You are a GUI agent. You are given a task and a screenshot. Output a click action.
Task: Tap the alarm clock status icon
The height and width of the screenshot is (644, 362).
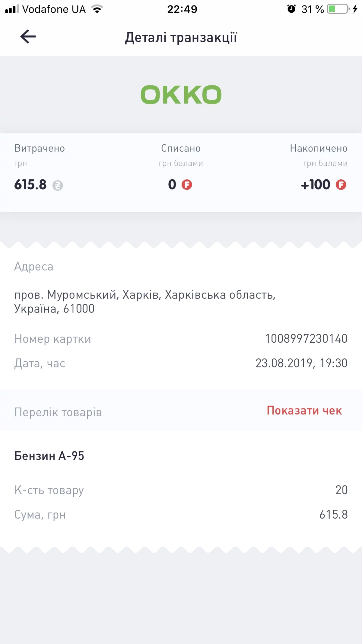[x=291, y=9]
